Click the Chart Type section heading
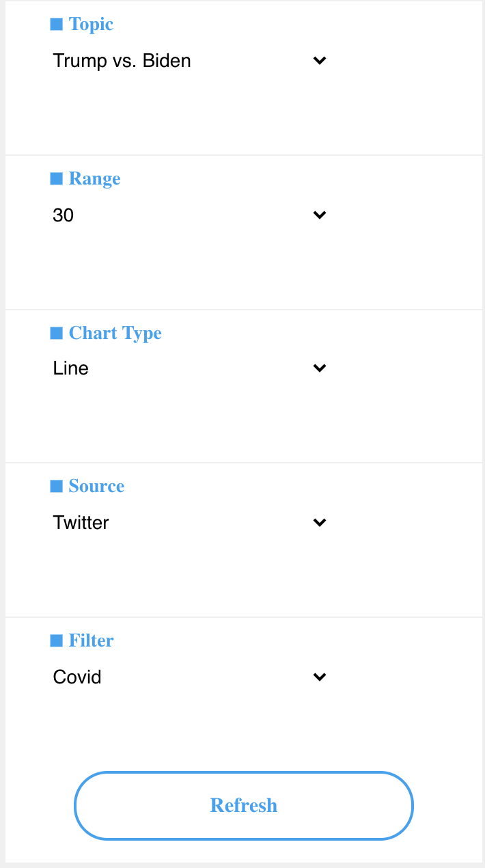 click(x=115, y=334)
